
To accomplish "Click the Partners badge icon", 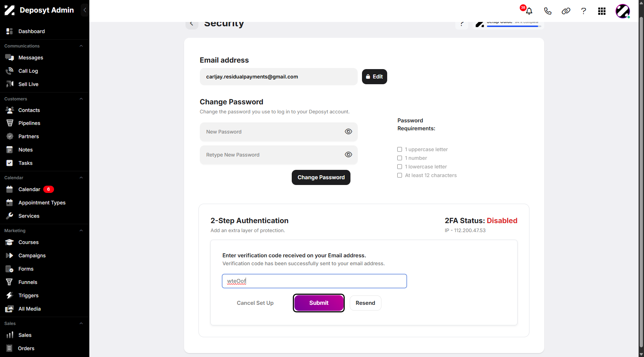I will click(x=10, y=136).
